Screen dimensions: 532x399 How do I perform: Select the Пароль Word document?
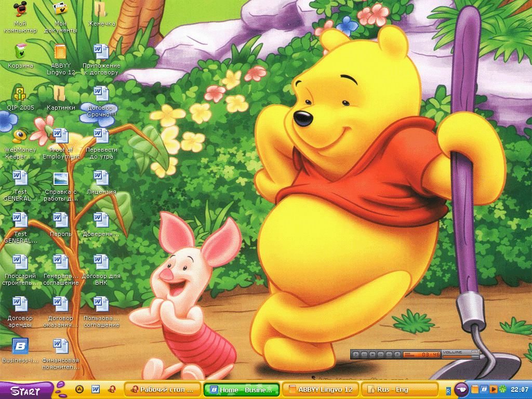pyautogui.click(x=60, y=224)
